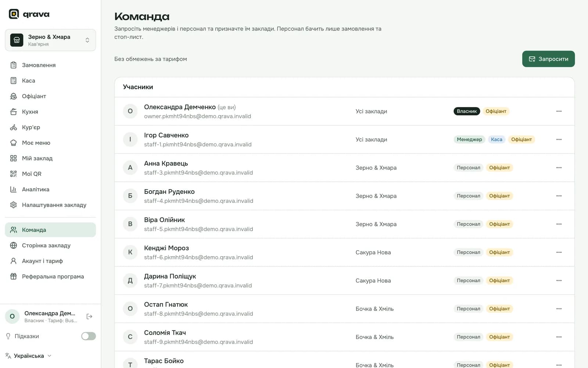Click the store icon of Зерно & Хмара
This screenshot has height=368, width=588.
click(x=17, y=40)
